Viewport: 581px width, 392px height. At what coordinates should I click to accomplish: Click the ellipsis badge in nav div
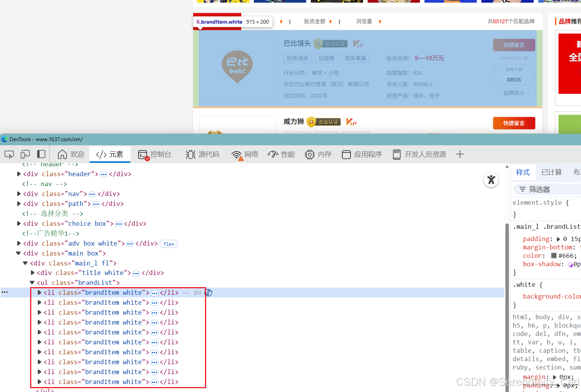pos(92,194)
